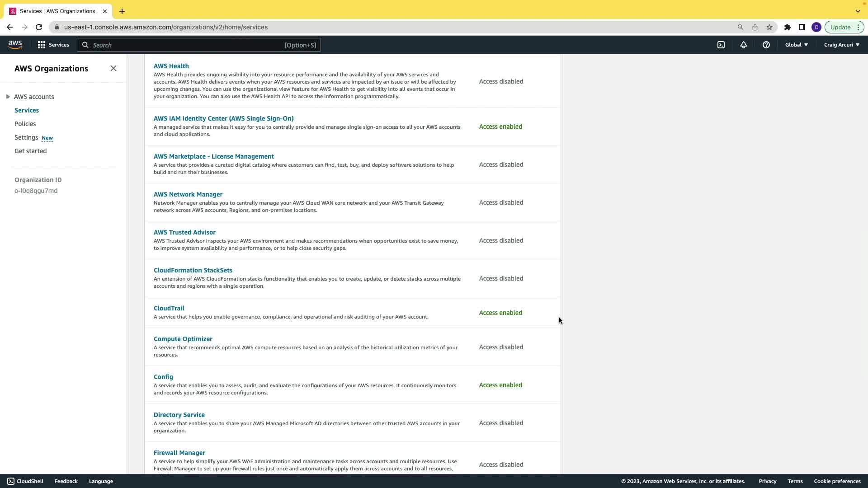Open the notifications bell icon

744,45
